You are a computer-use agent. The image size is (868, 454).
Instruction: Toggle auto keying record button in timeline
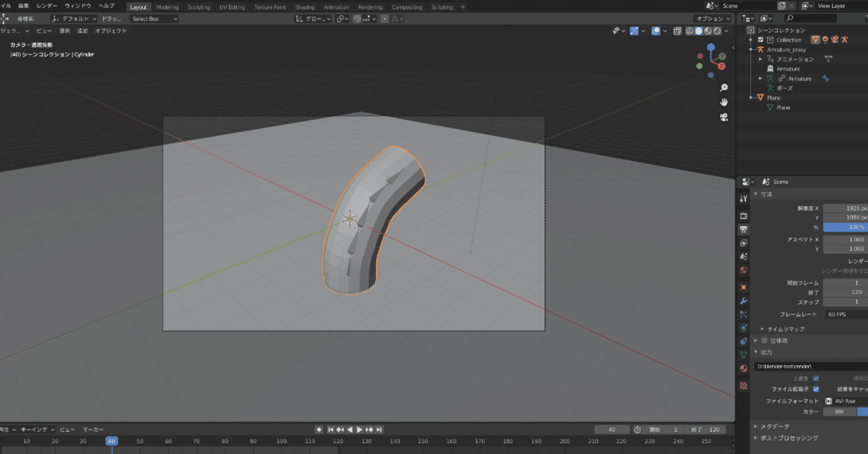coord(319,430)
